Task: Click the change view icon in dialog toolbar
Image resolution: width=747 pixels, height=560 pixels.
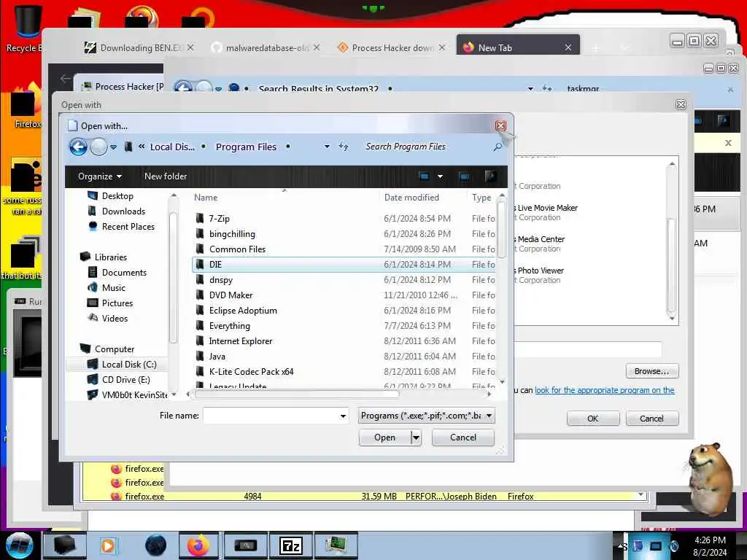Action: click(424, 176)
